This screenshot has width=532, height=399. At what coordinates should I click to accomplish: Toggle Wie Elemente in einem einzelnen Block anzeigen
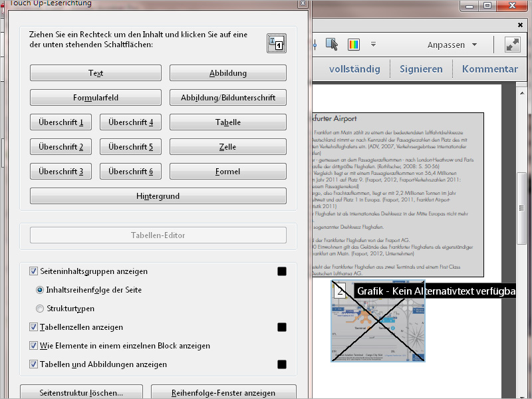(x=33, y=346)
